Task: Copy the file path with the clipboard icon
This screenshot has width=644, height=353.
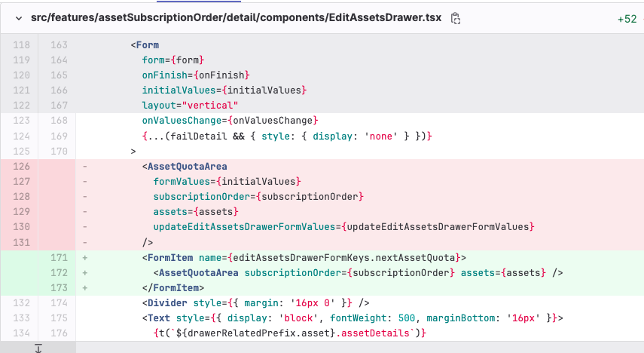Action: (x=455, y=19)
